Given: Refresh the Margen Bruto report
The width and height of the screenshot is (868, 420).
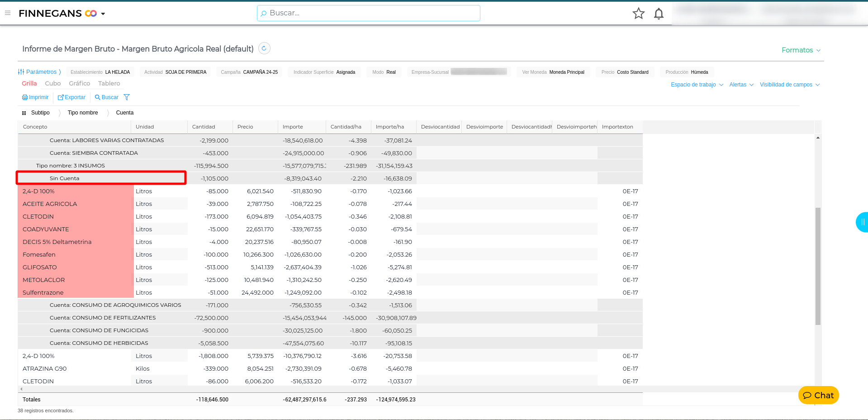Looking at the screenshot, I should tap(264, 48).
